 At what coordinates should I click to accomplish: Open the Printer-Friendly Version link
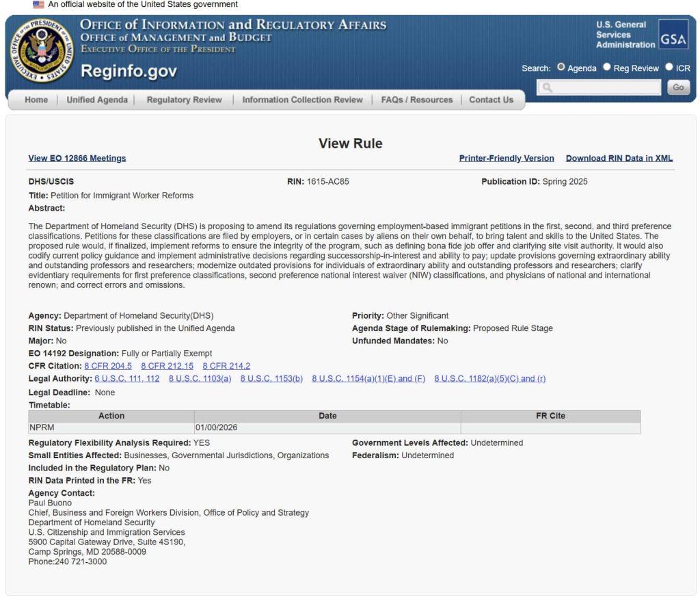point(507,158)
